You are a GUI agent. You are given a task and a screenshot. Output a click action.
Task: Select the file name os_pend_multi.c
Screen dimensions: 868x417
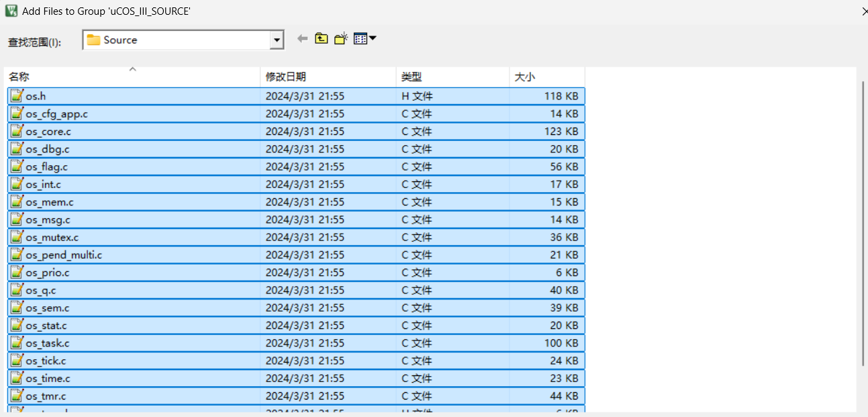coord(64,254)
